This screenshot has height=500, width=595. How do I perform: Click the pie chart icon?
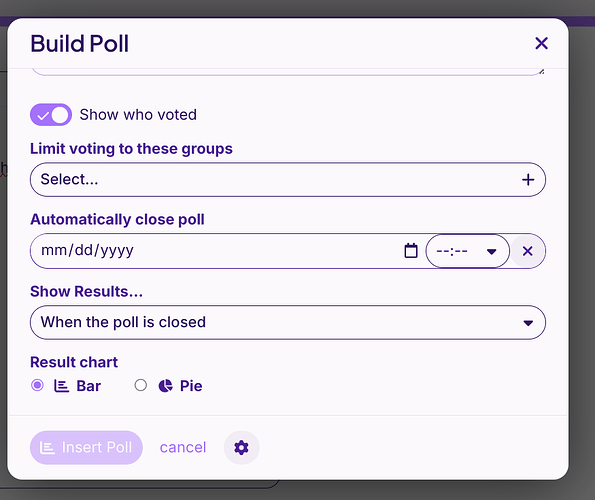[x=165, y=386]
